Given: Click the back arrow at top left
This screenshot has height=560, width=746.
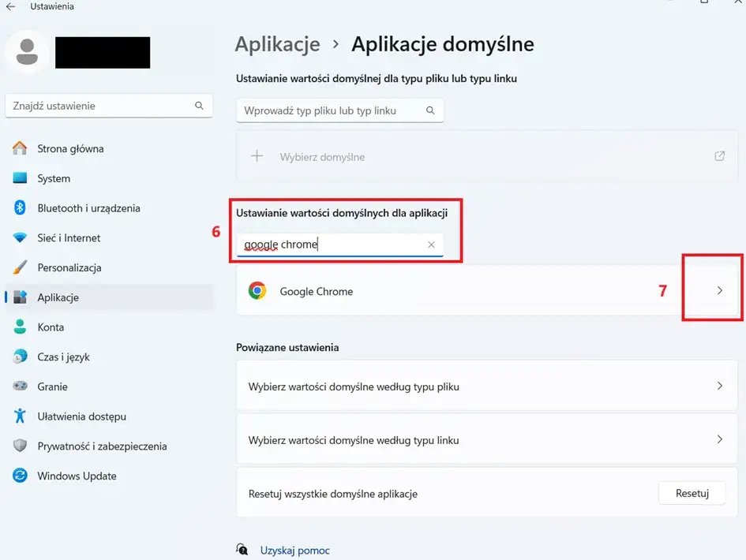Looking at the screenshot, I should click(x=11, y=6).
